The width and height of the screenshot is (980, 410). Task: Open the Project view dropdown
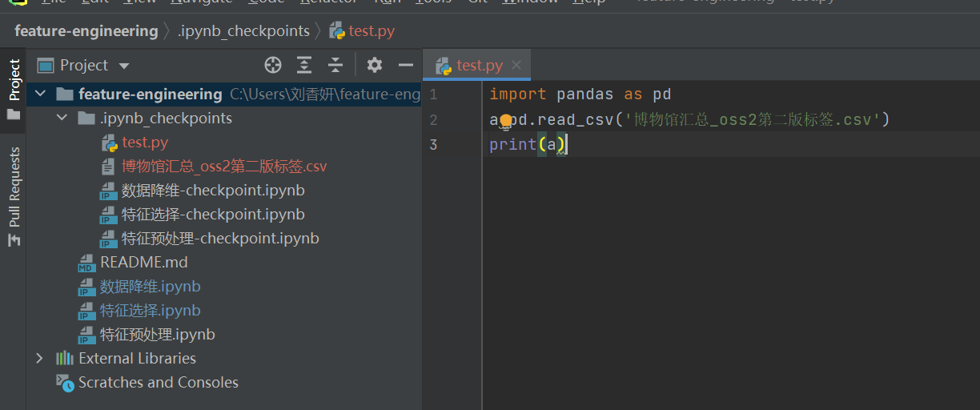(123, 66)
